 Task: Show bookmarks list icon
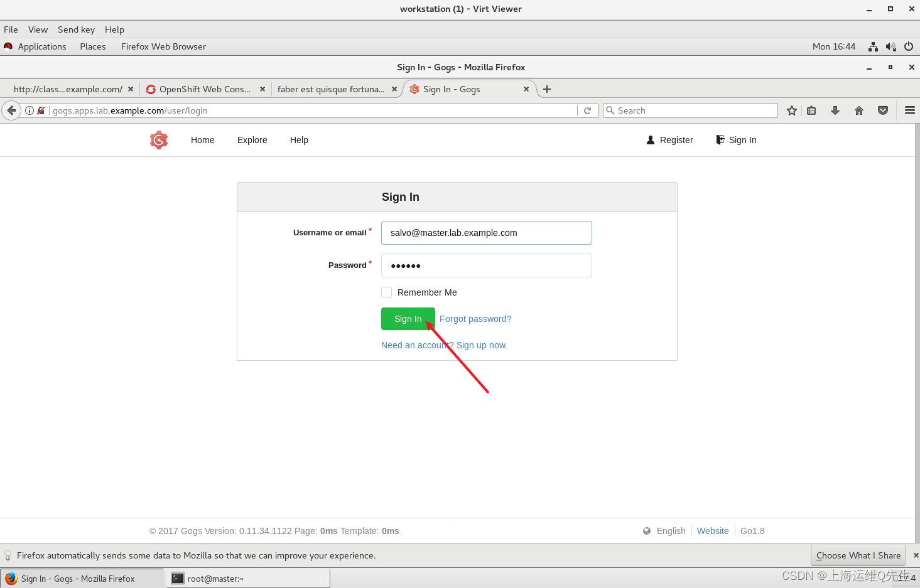click(x=811, y=110)
